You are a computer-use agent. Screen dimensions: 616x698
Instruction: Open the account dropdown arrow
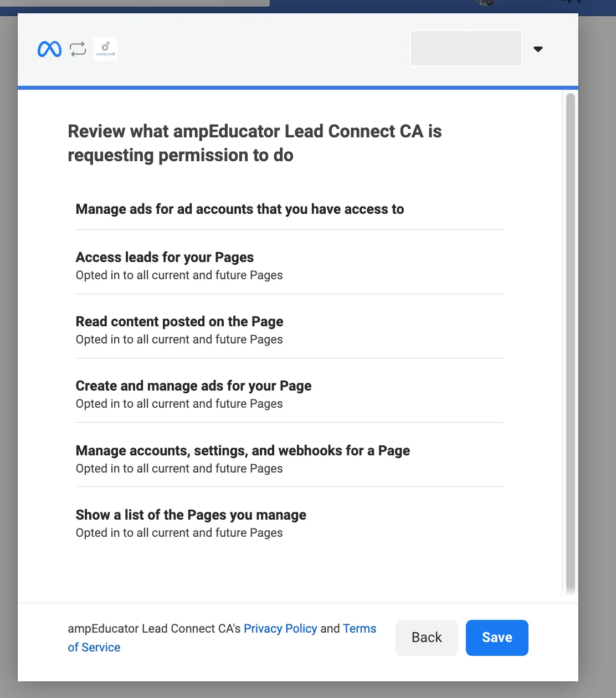[x=538, y=49]
